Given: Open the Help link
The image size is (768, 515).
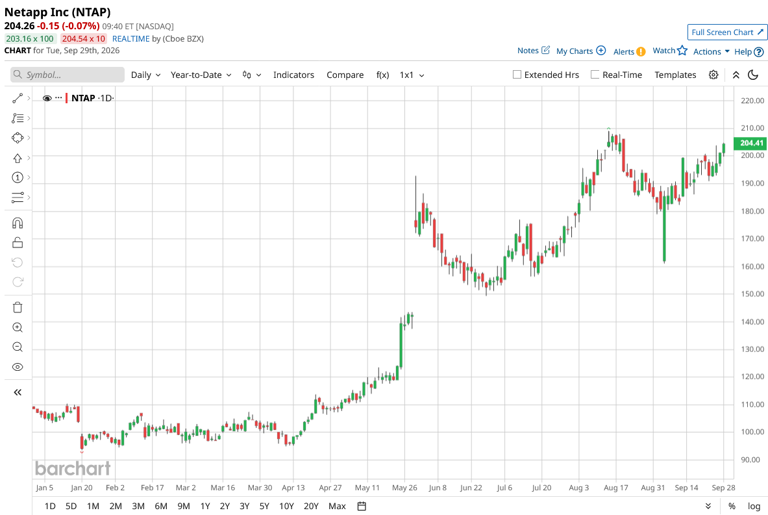Looking at the screenshot, I should (748, 51).
